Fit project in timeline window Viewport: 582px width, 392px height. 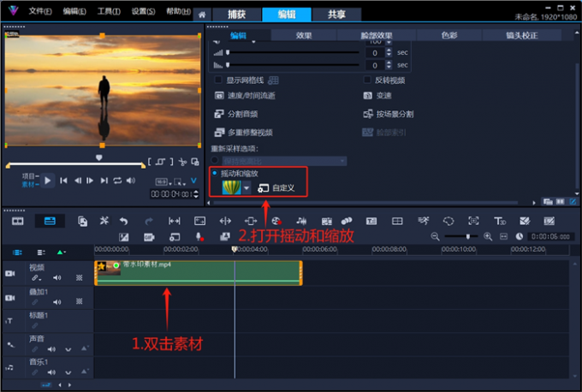503,236
